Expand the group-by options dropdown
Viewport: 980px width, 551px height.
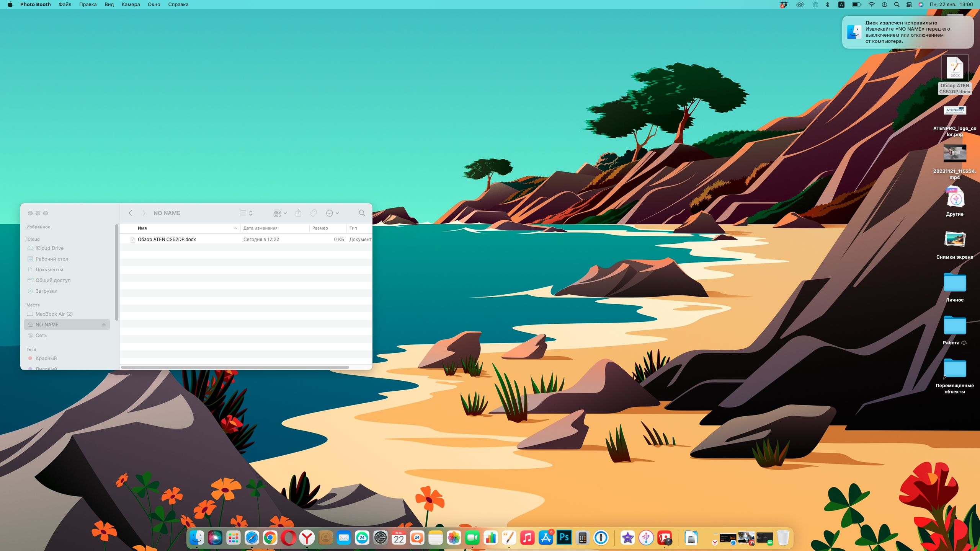[280, 213]
